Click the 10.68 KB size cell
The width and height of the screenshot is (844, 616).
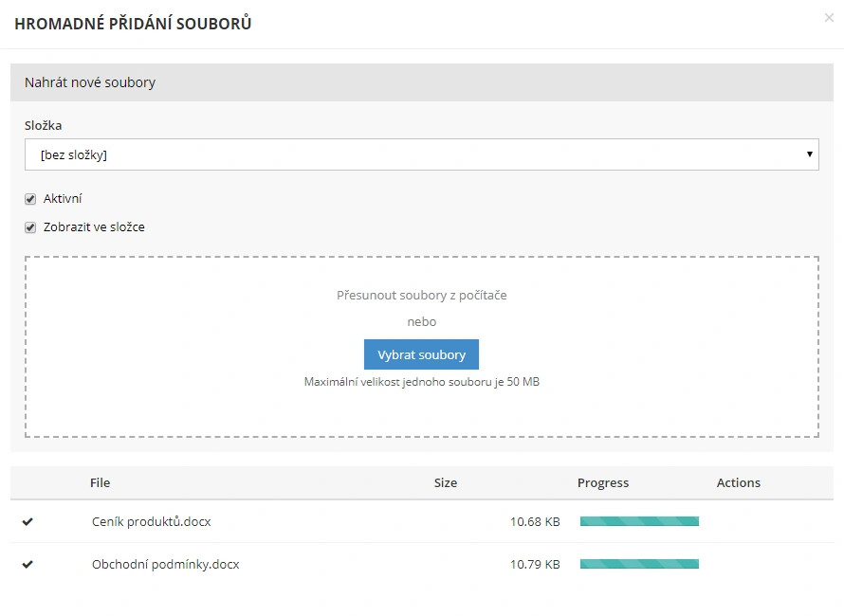click(x=535, y=521)
